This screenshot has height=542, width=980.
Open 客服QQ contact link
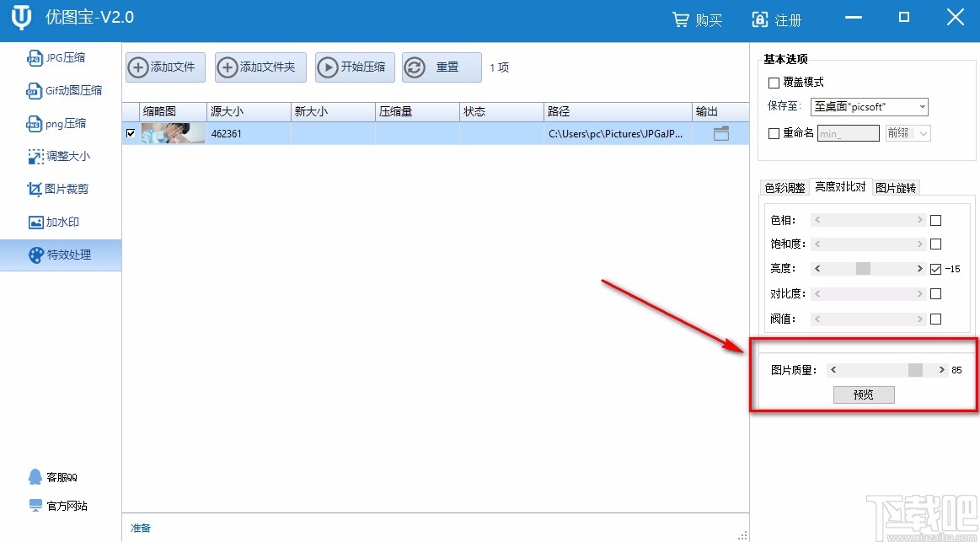[x=52, y=477]
